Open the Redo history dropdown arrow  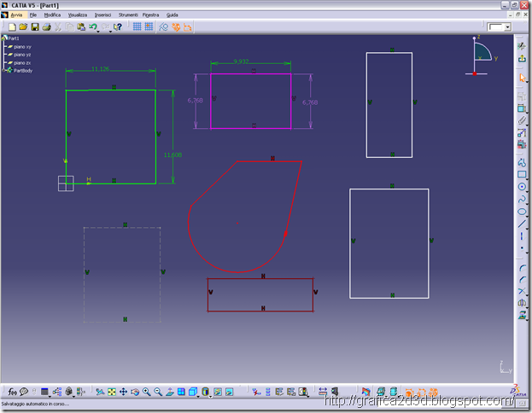(110, 32)
